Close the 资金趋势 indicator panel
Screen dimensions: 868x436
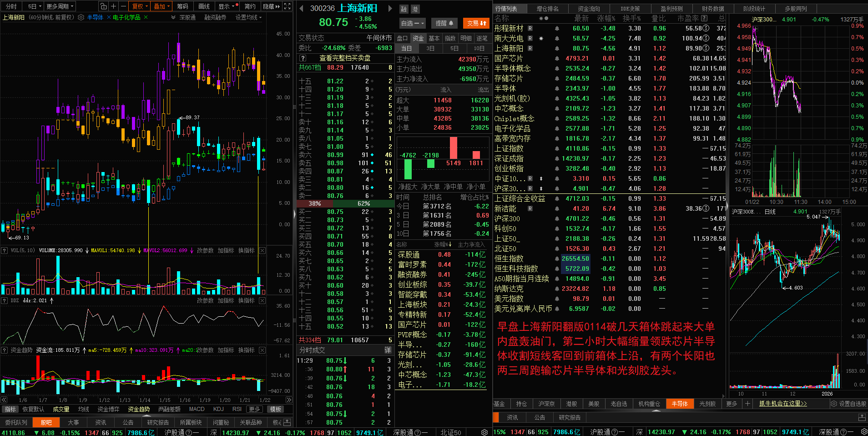click(x=262, y=350)
